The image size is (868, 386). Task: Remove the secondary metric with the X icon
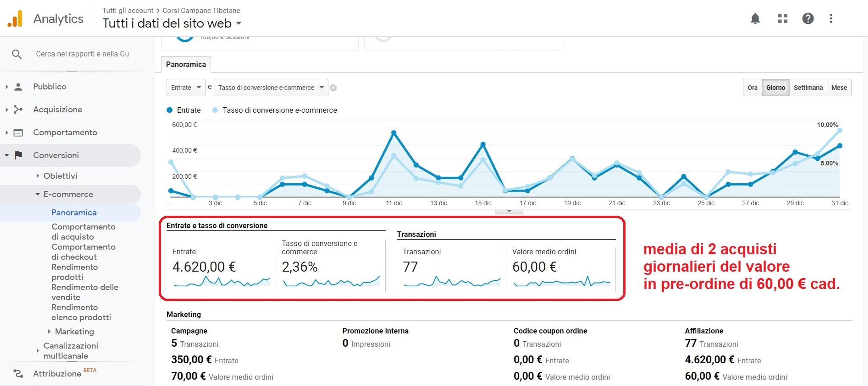point(333,88)
